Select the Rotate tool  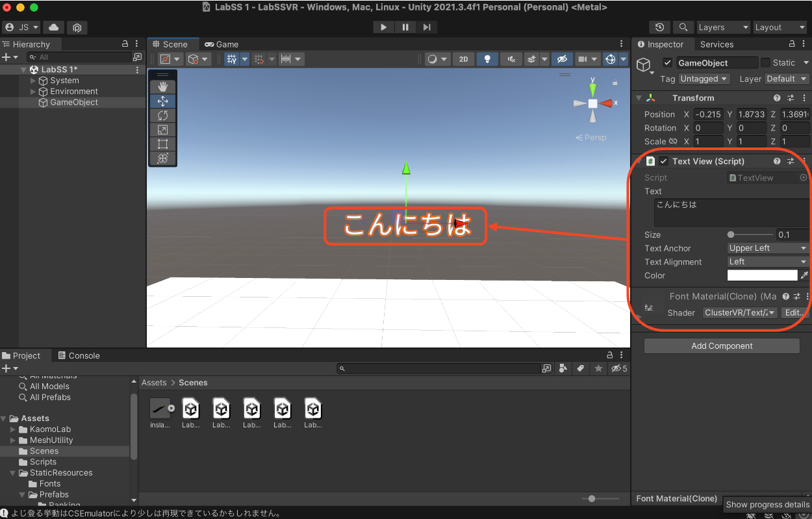162,116
